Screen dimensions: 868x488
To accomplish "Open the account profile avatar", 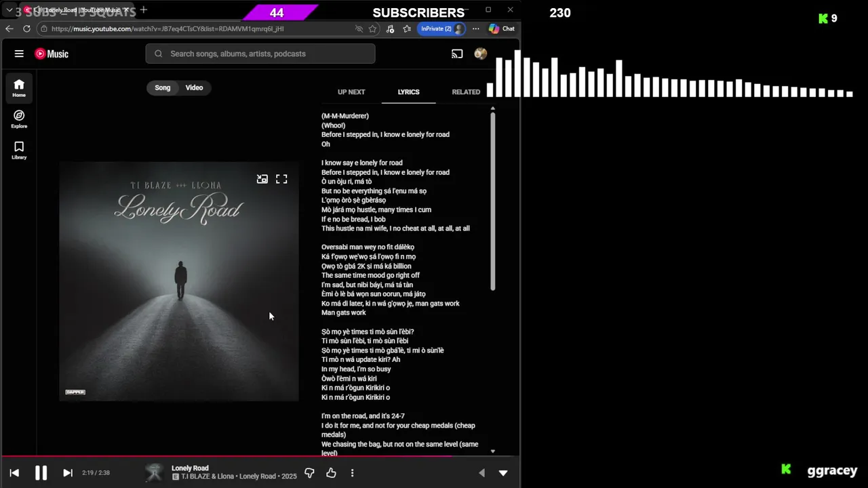I will pos(480,54).
